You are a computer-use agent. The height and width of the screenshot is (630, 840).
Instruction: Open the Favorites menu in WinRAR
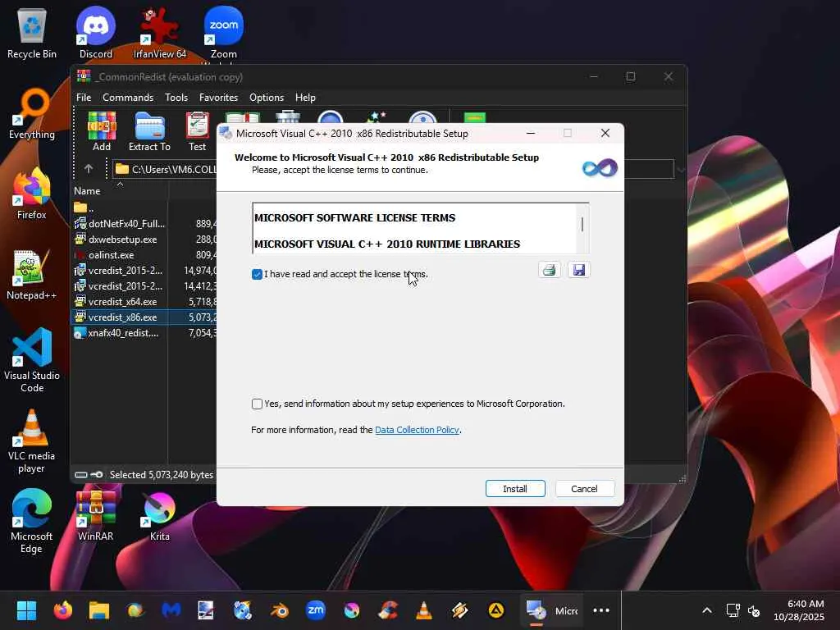[218, 98]
